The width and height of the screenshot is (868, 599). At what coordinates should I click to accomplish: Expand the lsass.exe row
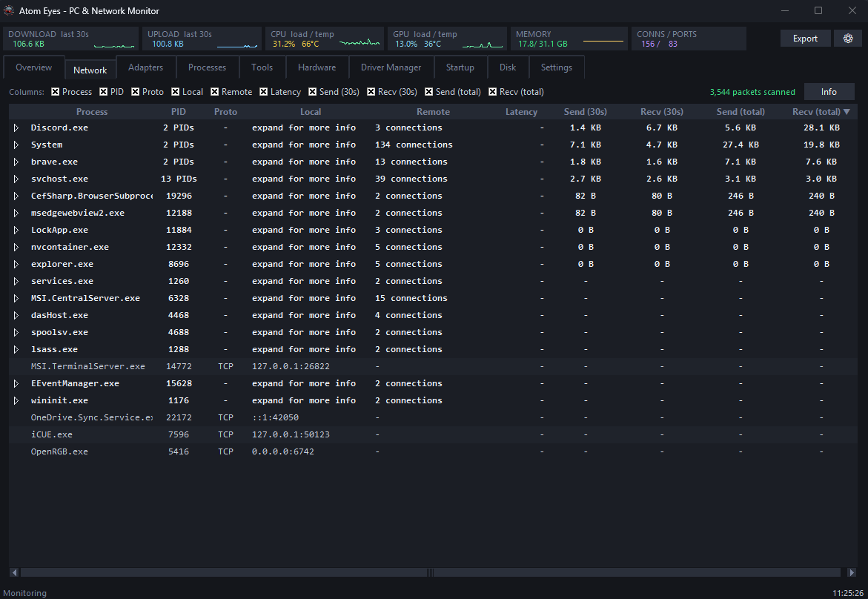pos(16,349)
